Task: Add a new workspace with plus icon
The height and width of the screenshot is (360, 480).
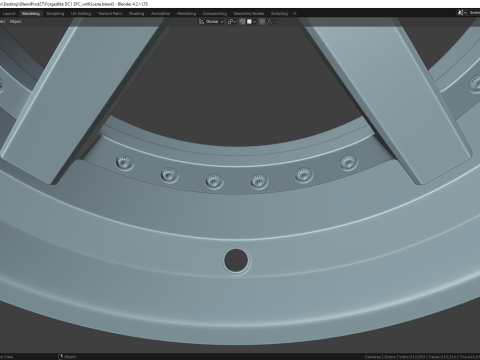Action: (x=295, y=14)
